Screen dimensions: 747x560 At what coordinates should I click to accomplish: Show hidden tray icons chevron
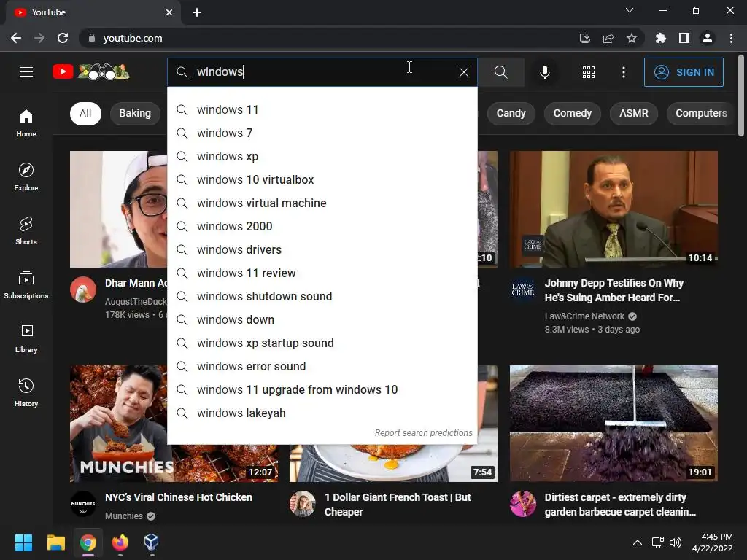637,542
